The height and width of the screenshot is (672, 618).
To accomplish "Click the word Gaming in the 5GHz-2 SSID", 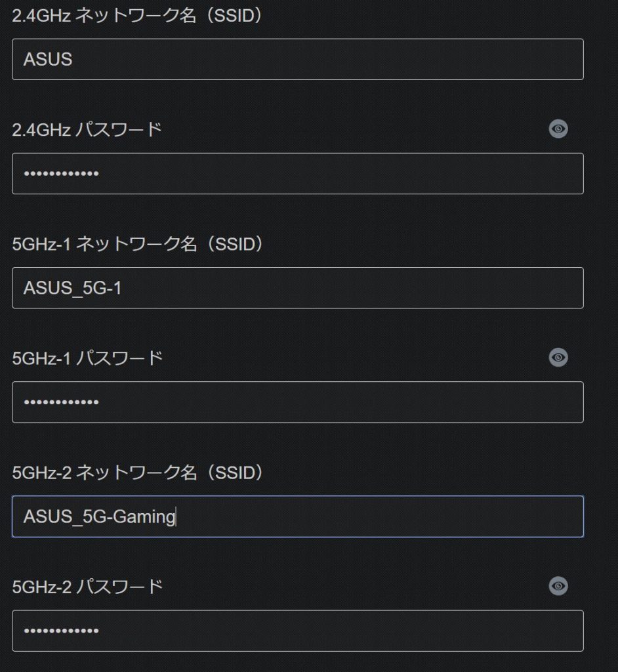I will coord(144,517).
